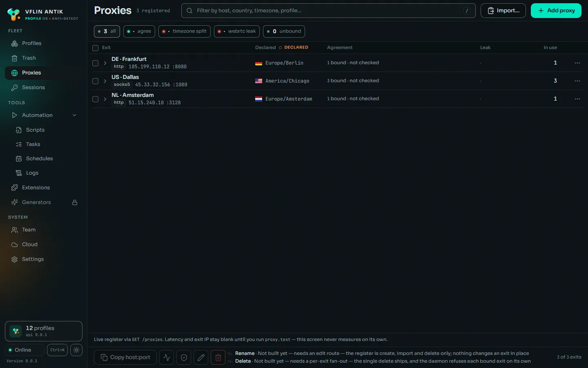Collapse the Automation group chevron
588x368 pixels.
coord(75,115)
